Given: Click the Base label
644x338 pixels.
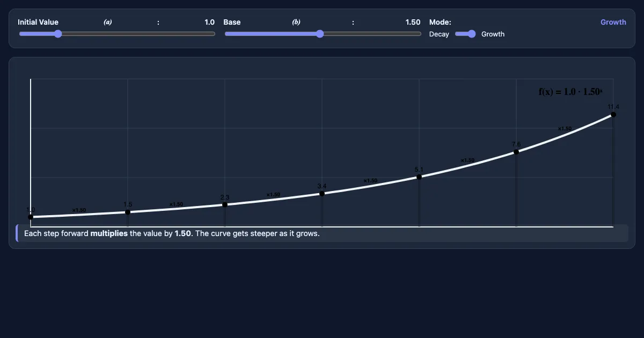Looking at the screenshot, I should point(232,22).
